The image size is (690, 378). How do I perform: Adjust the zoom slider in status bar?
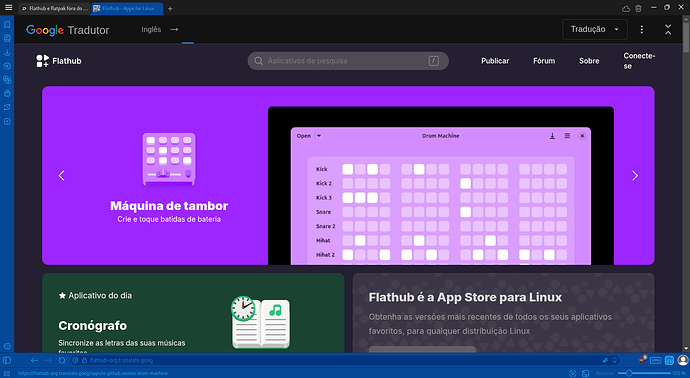(644, 374)
